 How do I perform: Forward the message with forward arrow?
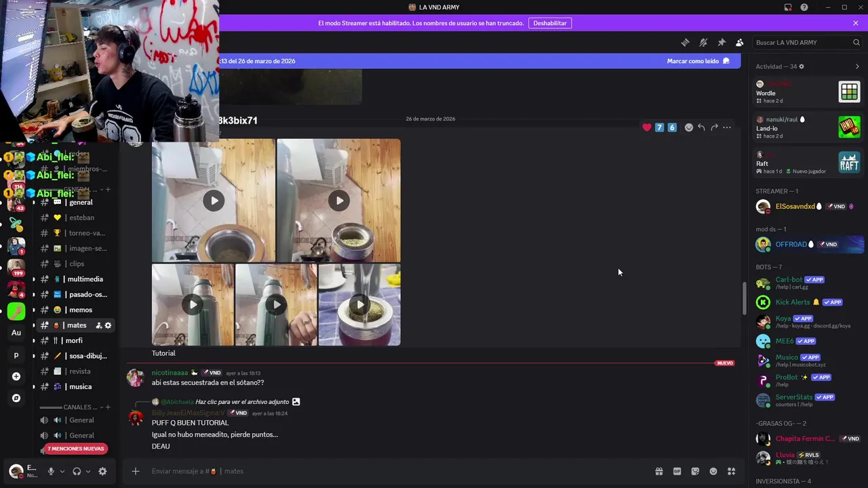(x=714, y=127)
